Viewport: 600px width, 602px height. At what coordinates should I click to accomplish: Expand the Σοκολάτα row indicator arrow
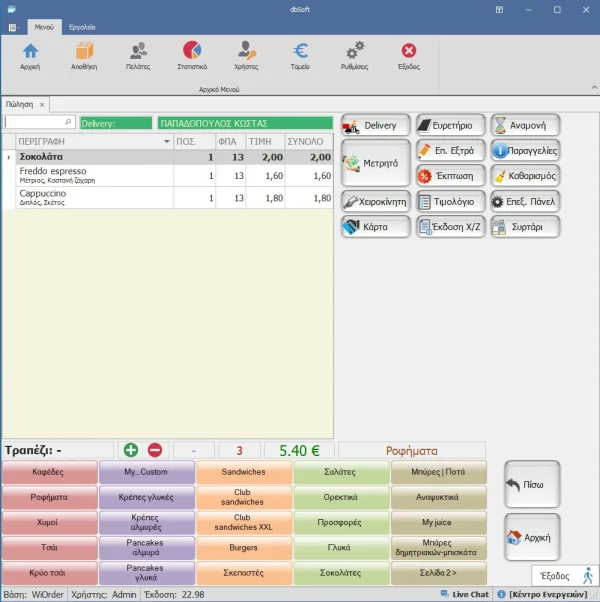point(10,157)
